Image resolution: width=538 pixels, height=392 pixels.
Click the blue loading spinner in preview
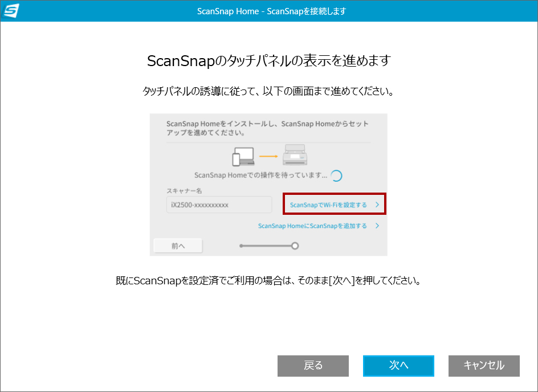(x=337, y=175)
